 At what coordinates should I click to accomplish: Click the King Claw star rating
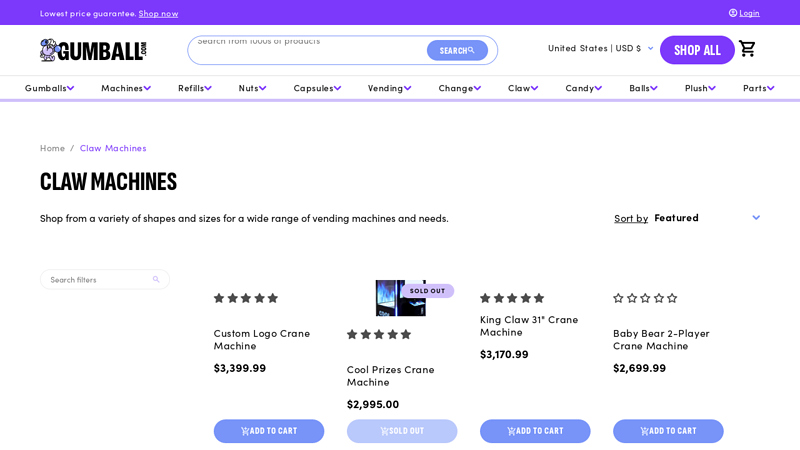pyautogui.click(x=512, y=298)
